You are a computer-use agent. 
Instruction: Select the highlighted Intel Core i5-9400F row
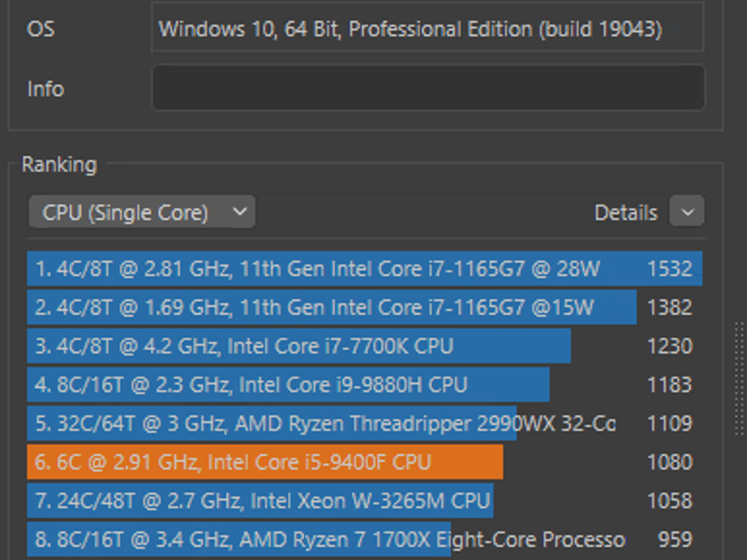tap(365, 462)
